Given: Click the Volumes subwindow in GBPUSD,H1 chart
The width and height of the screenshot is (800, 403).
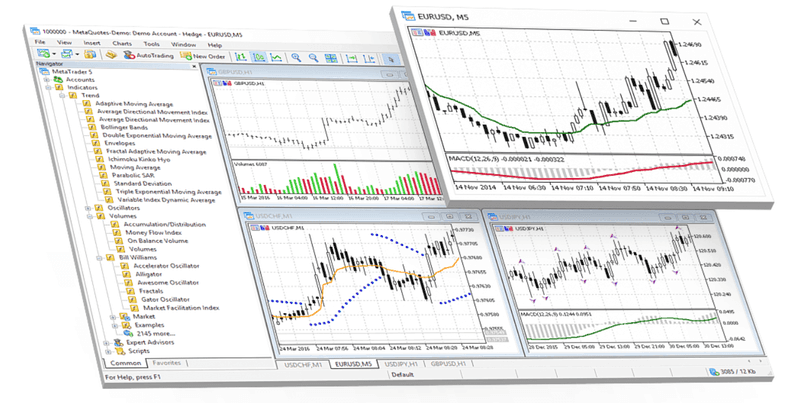Looking at the screenshot, I should click(x=337, y=178).
